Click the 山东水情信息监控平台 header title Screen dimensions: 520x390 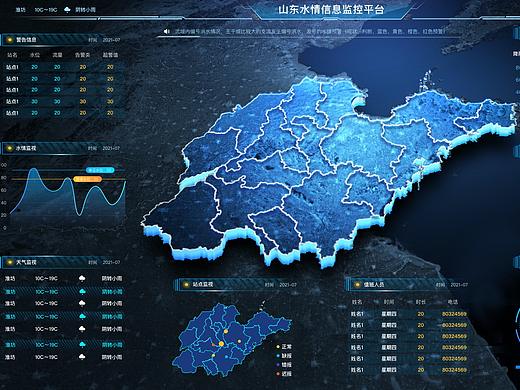331,9
